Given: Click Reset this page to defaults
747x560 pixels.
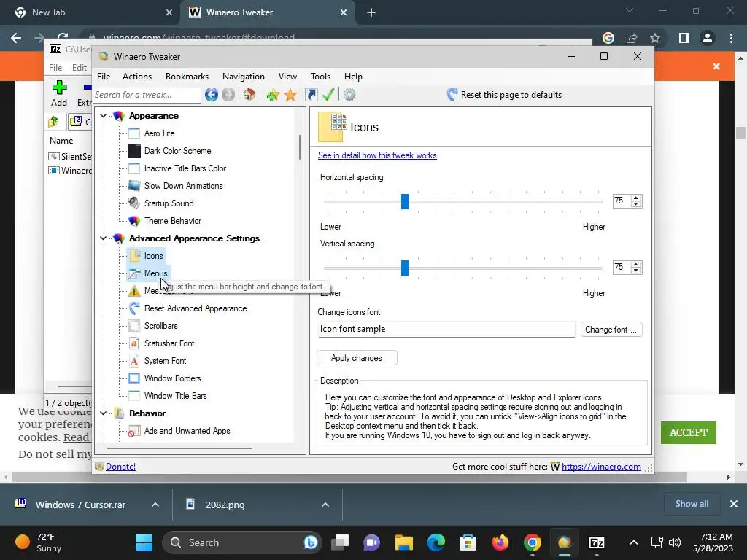Looking at the screenshot, I should [x=505, y=94].
